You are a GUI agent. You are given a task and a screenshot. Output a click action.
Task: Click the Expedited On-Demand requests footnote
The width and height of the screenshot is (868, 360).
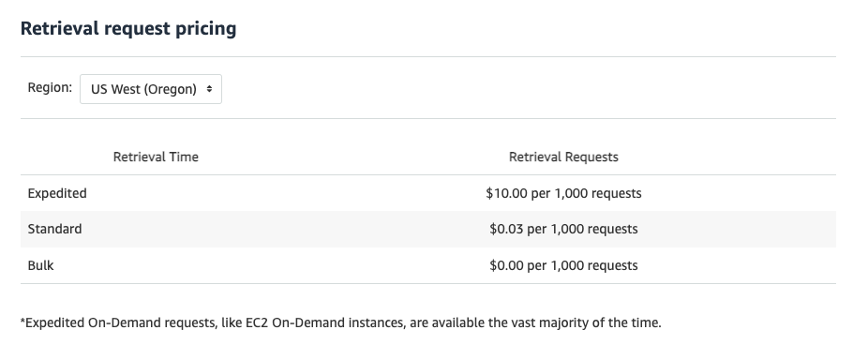pos(340,322)
